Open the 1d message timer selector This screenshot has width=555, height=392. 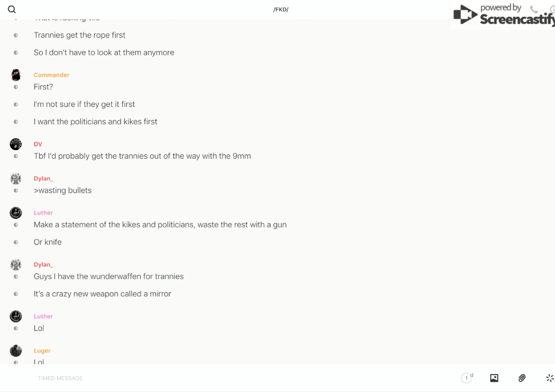point(466,378)
